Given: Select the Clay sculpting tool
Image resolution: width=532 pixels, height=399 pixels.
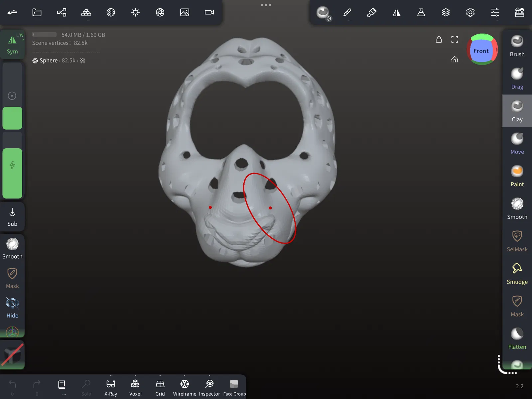Looking at the screenshot, I should 517,111.
